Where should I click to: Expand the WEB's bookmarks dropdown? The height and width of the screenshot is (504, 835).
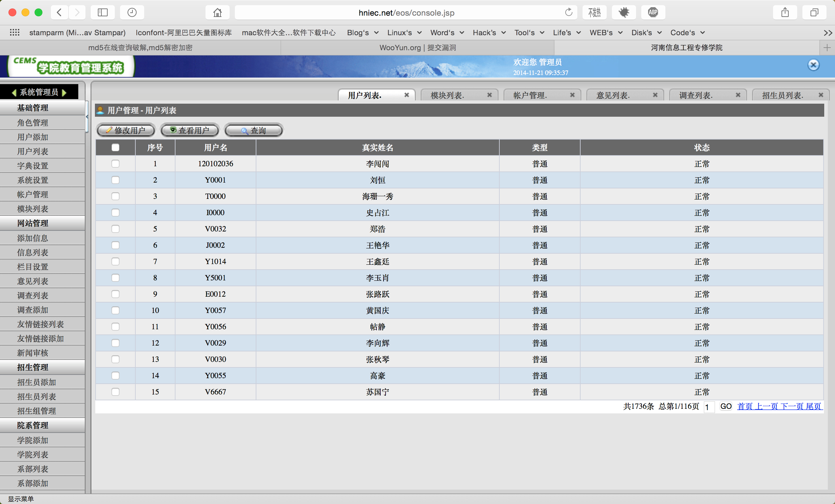point(606,33)
